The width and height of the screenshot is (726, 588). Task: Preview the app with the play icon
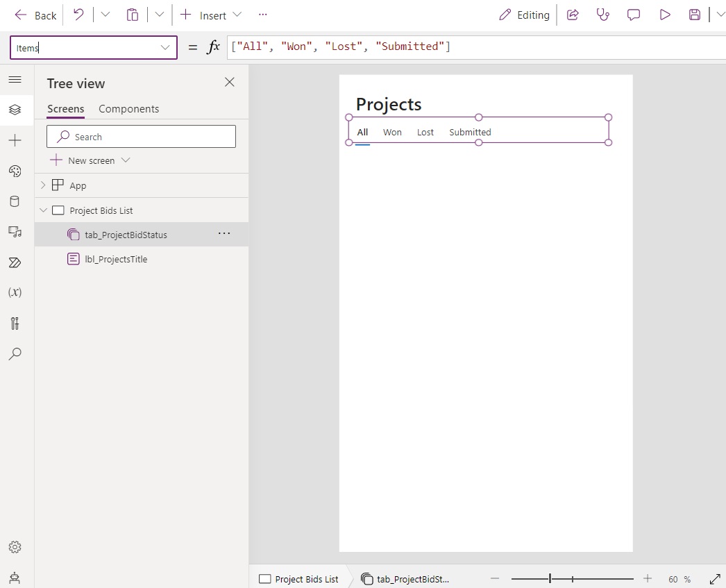click(665, 15)
